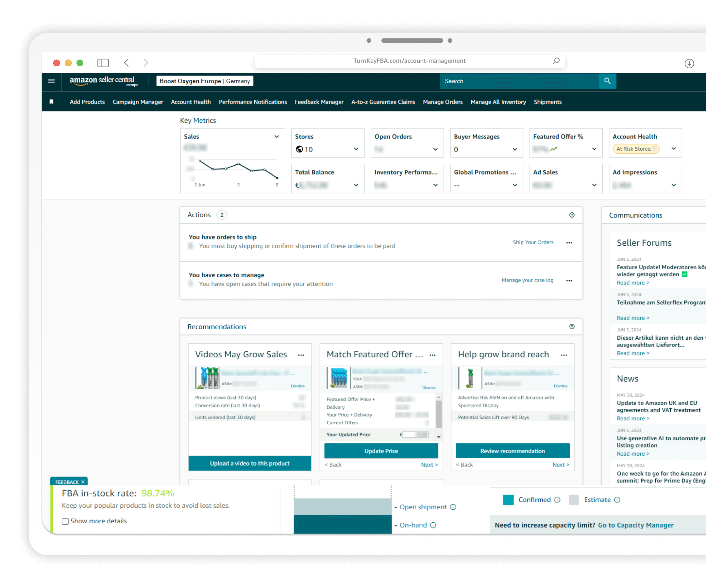Toggle the browser sidebar icon
This screenshot has width=706, height=588.
103,63
